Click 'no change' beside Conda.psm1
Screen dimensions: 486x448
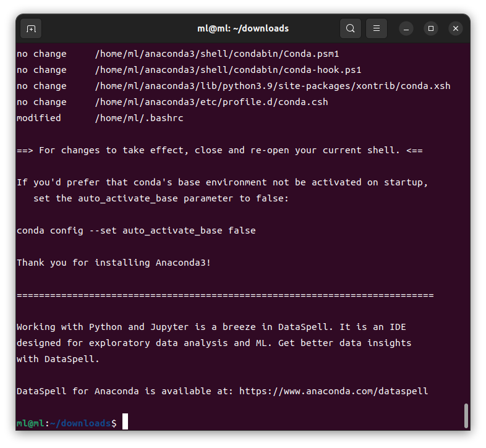pos(41,54)
